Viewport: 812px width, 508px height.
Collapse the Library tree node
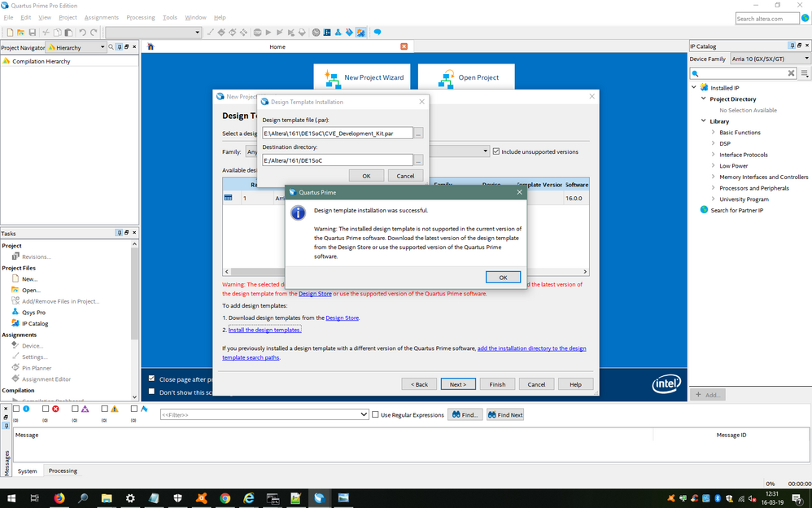703,120
